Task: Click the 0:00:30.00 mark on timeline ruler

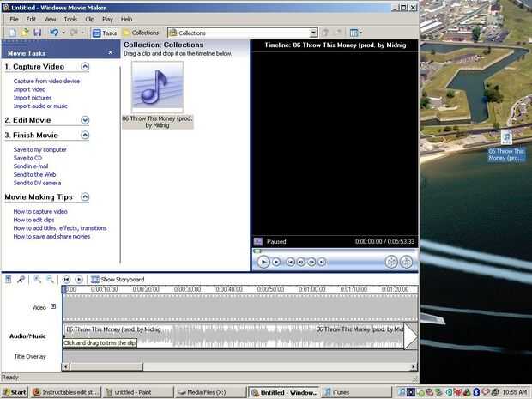Action: pos(187,289)
